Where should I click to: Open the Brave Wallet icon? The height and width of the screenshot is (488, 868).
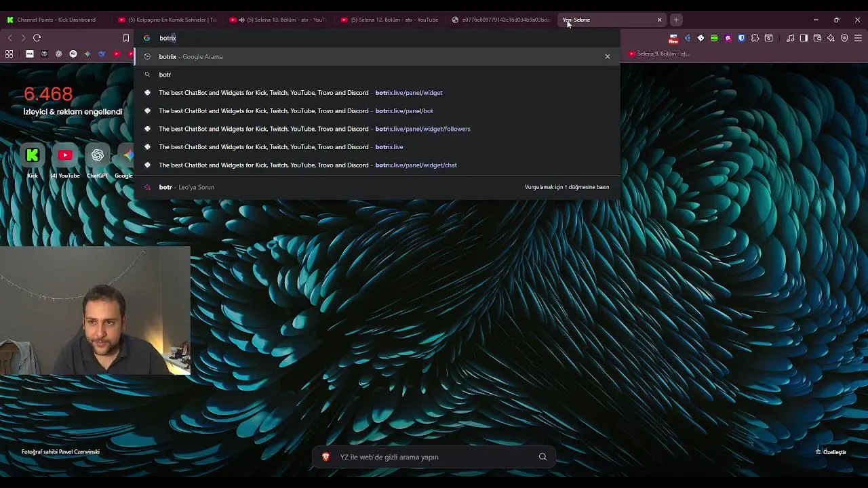[x=817, y=38]
